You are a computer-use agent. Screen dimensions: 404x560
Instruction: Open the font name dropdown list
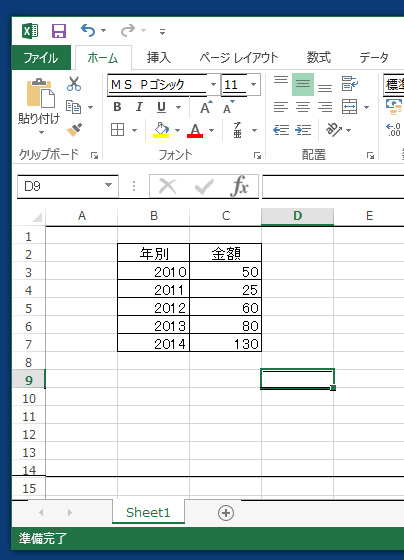(213, 85)
